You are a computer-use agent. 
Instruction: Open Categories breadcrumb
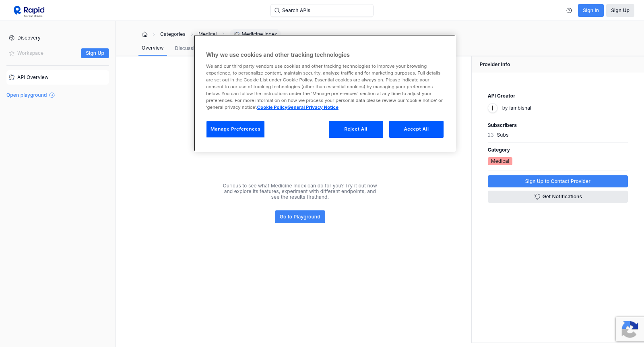tap(173, 34)
